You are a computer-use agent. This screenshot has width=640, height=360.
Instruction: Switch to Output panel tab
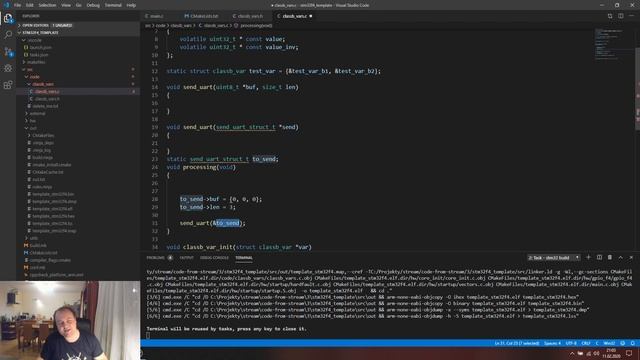(187, 258)
